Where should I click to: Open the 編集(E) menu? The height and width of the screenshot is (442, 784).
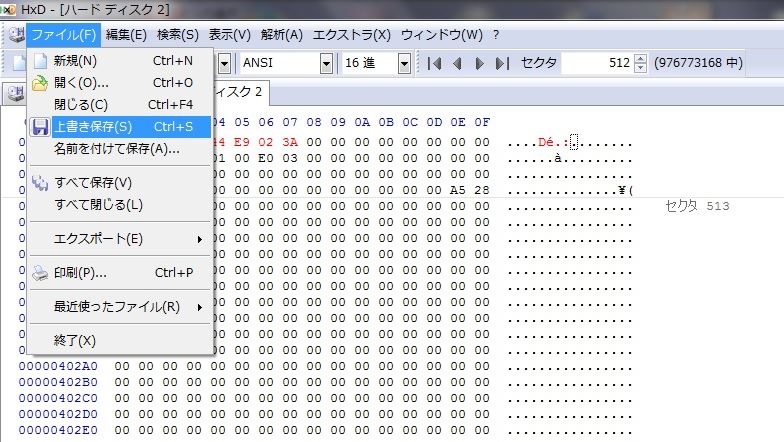126,34
